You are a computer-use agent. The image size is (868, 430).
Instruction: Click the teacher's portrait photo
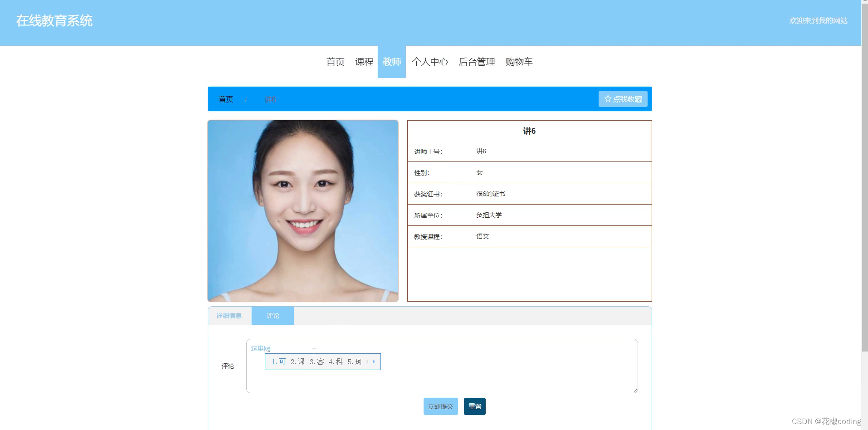(x=303, y=210)
